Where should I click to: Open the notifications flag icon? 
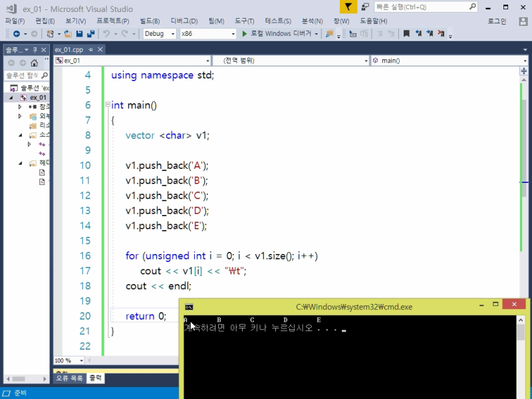348,7
